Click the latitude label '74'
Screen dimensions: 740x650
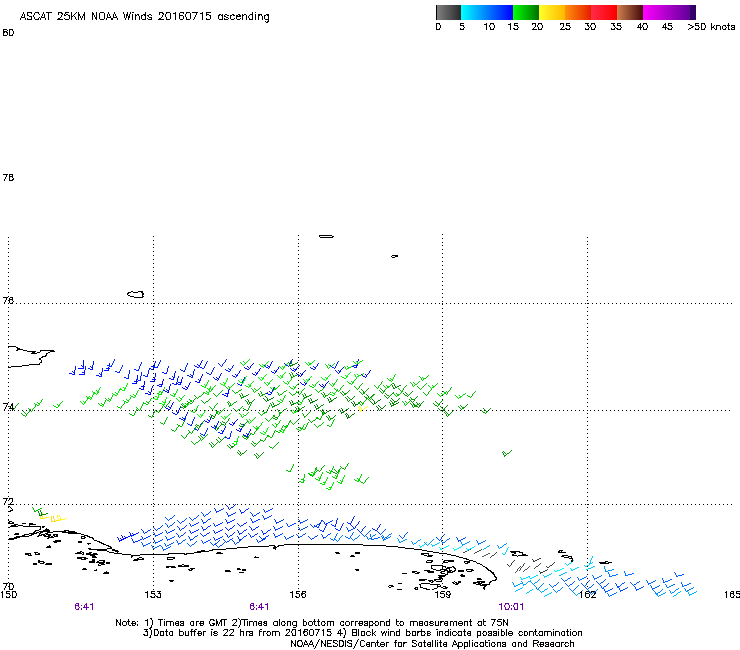tap(8, 406)
